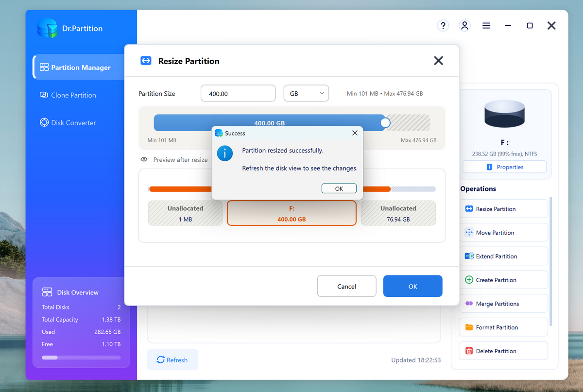The height and width of the screenshot is (392, 583).
Task: Click the Disk Converter sidebar icon
Action: pyautogui.click(x=44, y=122)
